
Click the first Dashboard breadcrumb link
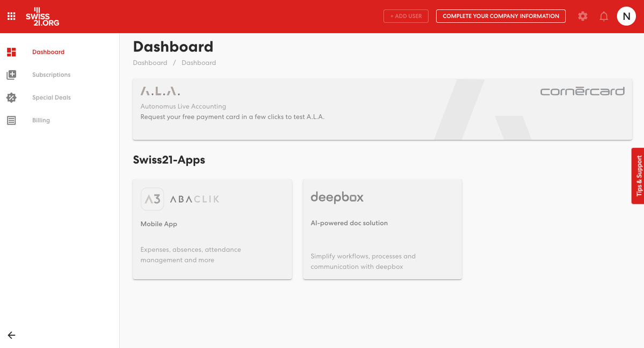[x=150, y=63]
